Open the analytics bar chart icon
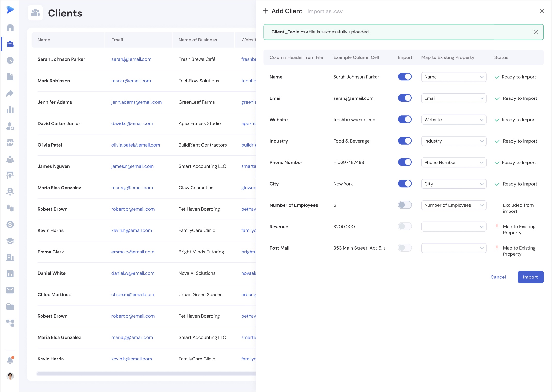This screenshot has width=552, height=392. (x=10, y=110)
